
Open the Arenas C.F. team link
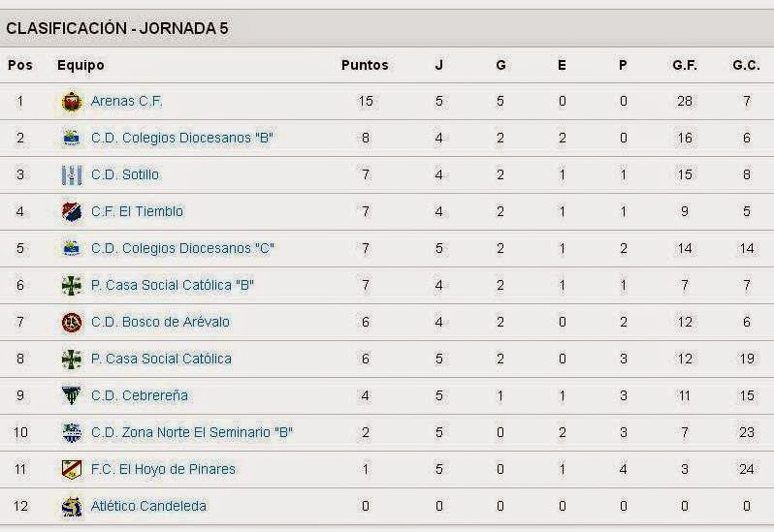coord(126,101)
